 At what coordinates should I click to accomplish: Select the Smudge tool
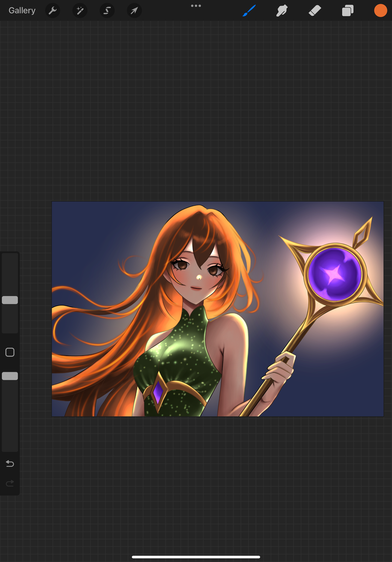coord(282,10)
